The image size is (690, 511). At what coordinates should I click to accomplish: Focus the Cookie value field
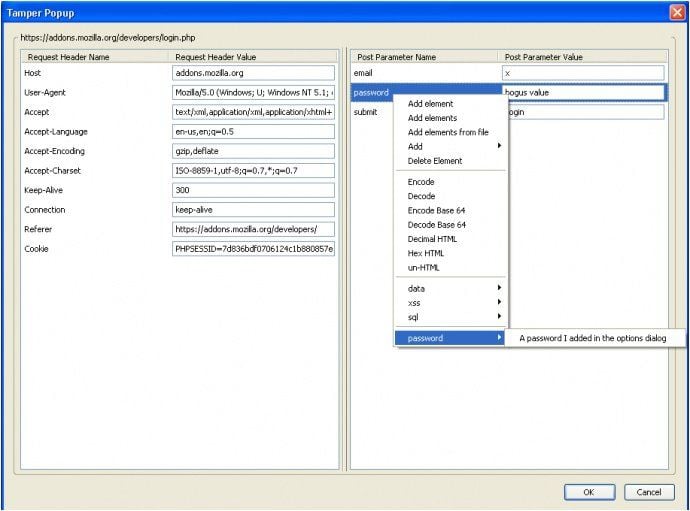(x=253, y=249)
